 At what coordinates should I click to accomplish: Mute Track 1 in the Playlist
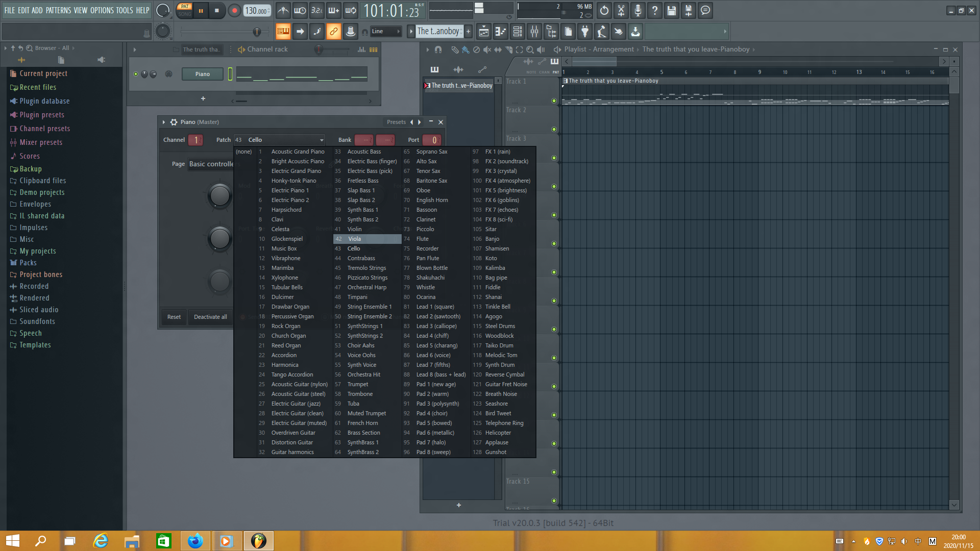pyautogui.click(x=554, y=101)
